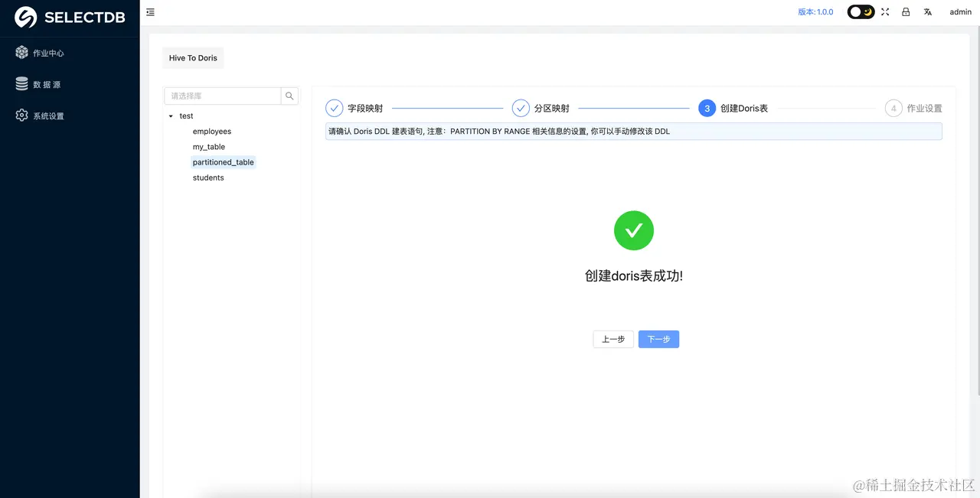
Task: Switch interface language via the translate icon
Action: [x=927, y=11]
